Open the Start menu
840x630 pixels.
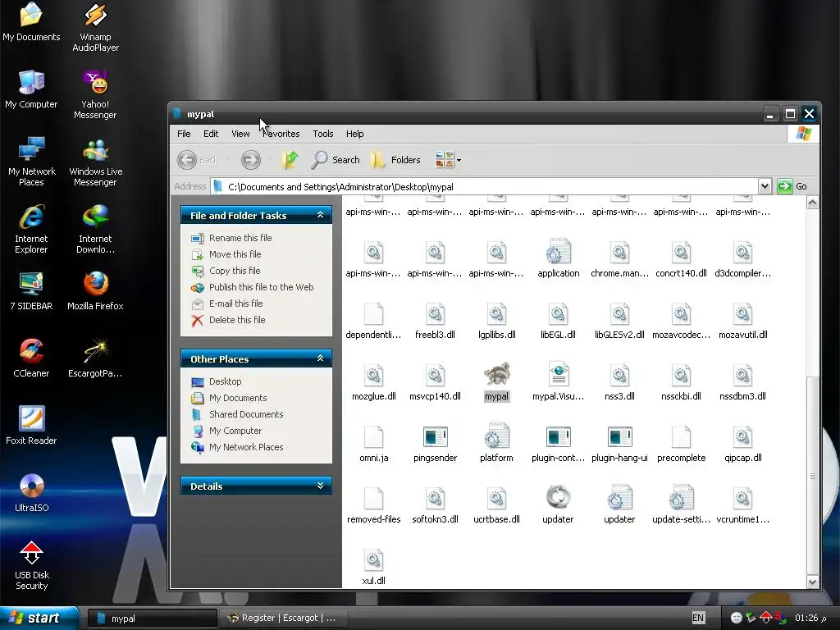click(x=39, y=618)
